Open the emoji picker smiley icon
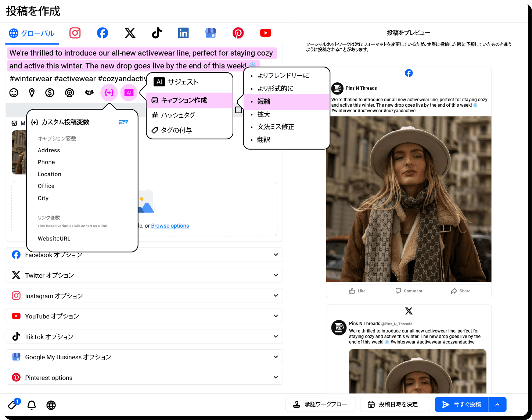This screenshot has height=420, width=532. 14,93
